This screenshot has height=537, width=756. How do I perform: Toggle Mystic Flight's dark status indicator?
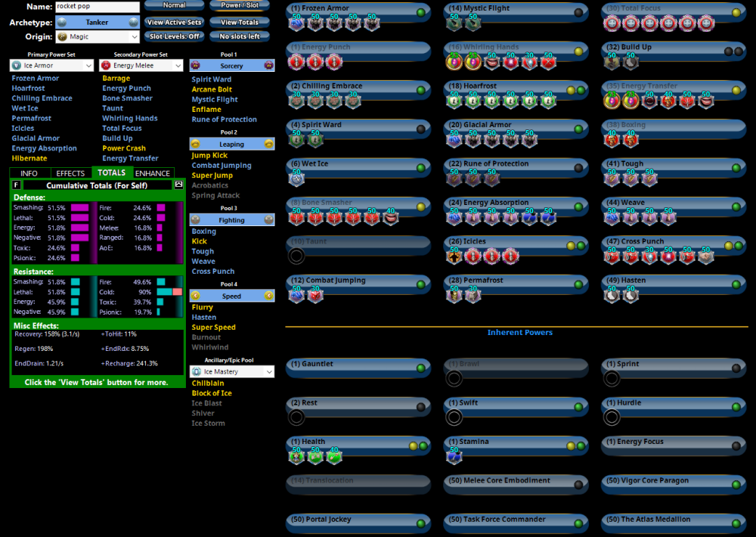pos(578,13)
